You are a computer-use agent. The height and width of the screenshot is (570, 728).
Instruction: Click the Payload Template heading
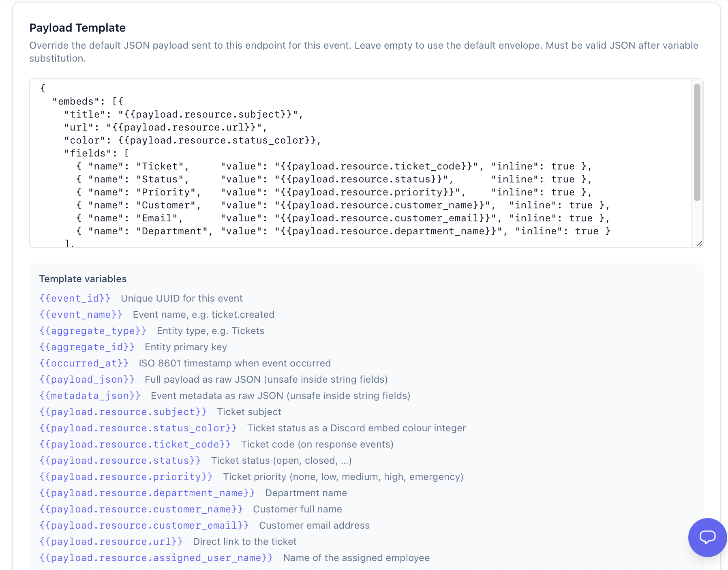[x=77, y=28]
